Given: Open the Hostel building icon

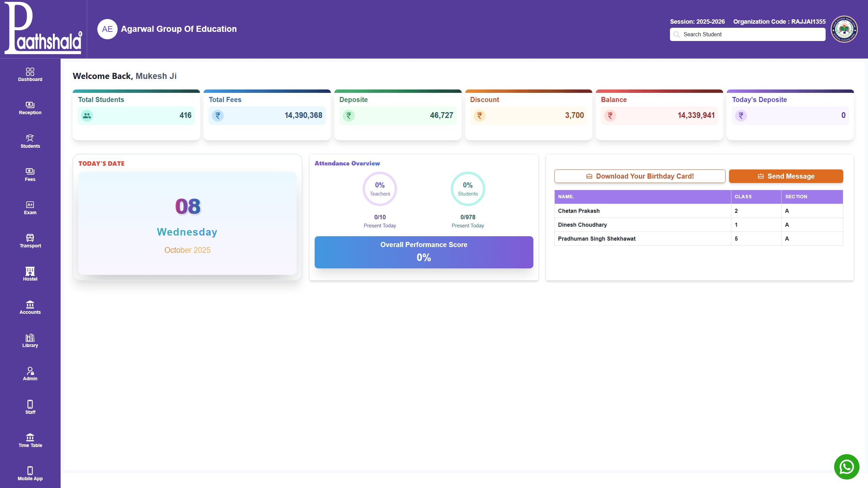Looking at the screenshot, I should tap(30, 271).
